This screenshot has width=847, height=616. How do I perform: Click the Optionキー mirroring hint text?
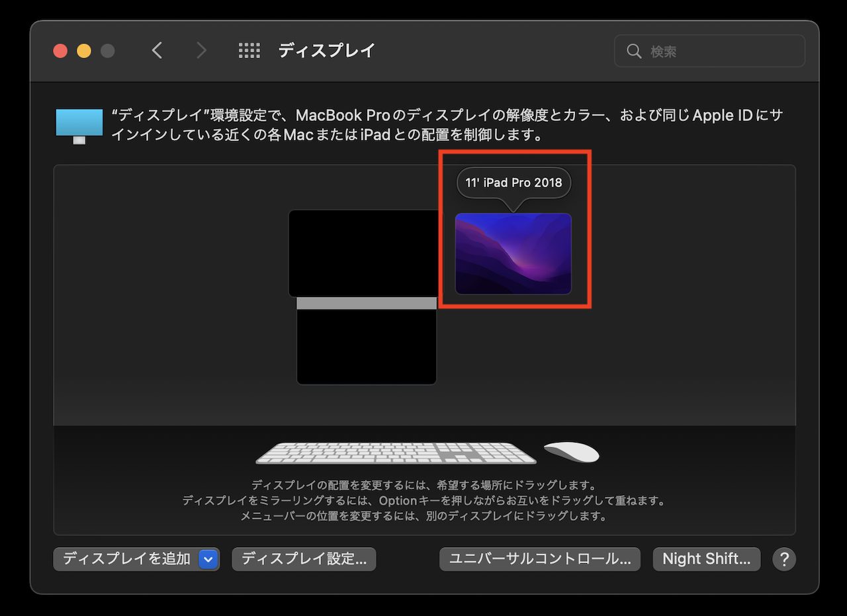423,500
